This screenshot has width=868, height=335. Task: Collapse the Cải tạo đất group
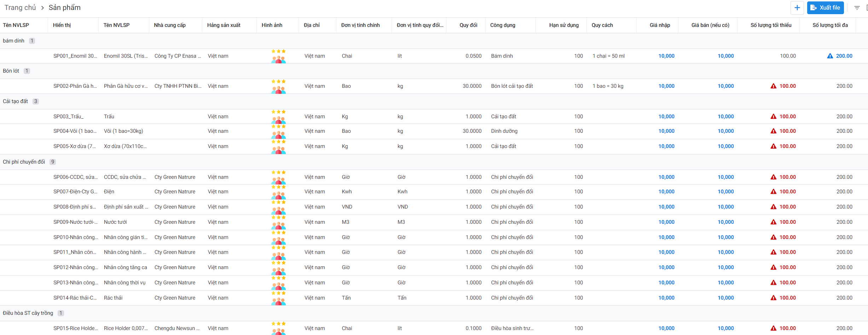[15, 101]
